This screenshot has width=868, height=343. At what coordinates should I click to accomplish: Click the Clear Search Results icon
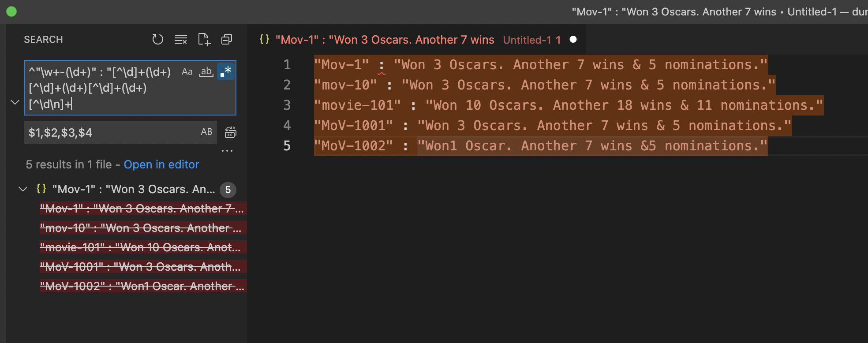[x=180, y=40]
